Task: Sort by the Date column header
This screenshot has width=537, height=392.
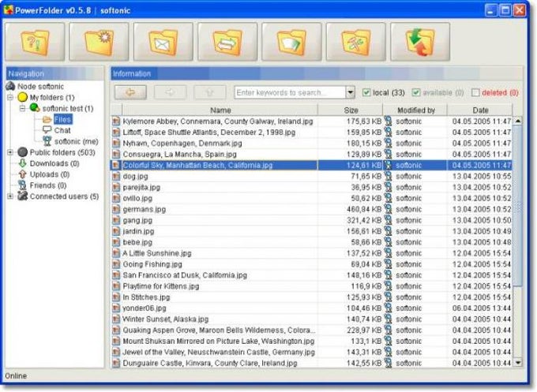Action: click(480, 110)
